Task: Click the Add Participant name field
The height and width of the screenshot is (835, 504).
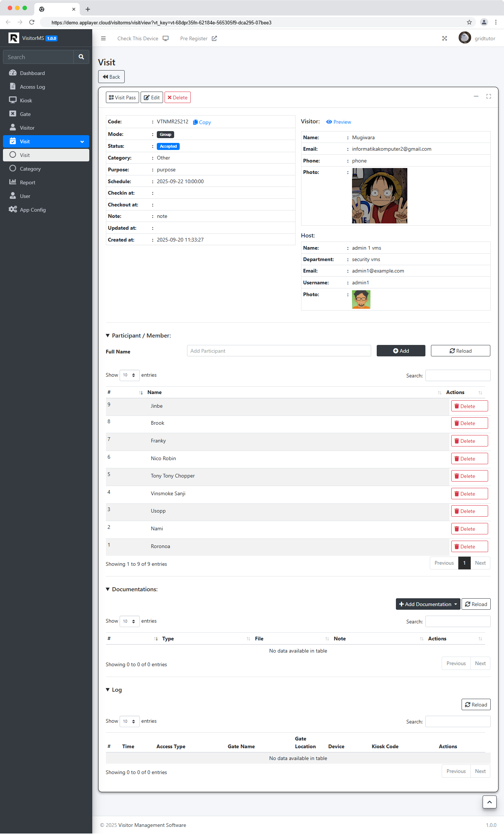Action: tap(279, 351)
